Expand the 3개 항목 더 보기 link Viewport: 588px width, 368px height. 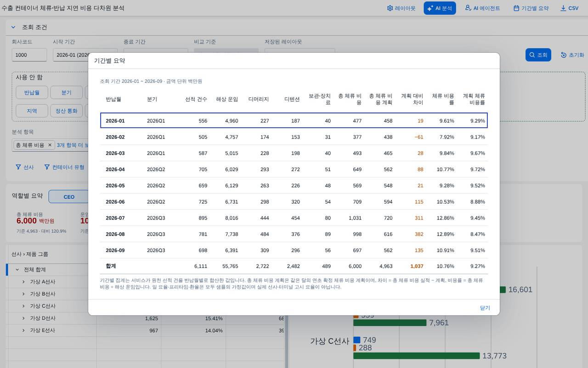point(72,145)
